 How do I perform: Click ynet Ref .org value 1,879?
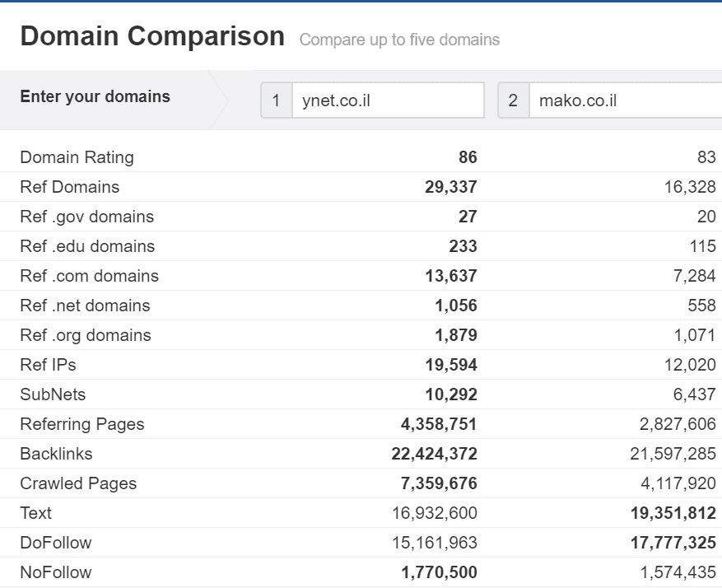456,335
